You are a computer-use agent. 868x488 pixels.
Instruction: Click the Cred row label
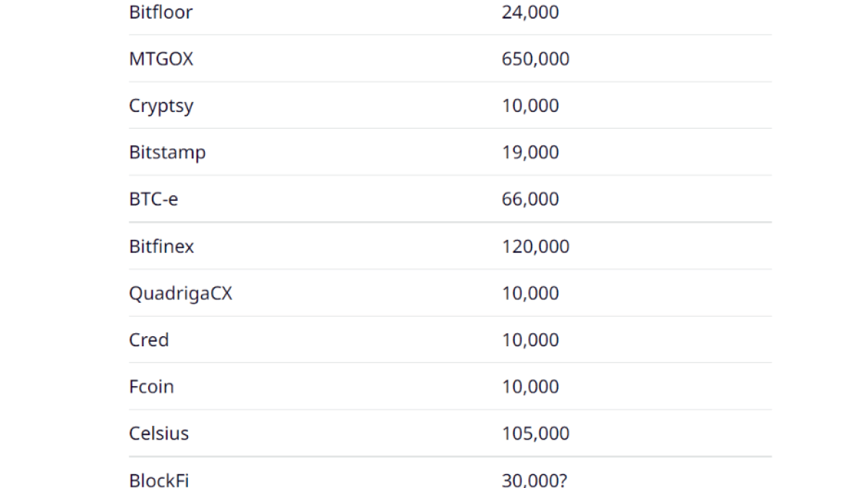(149, 340)
